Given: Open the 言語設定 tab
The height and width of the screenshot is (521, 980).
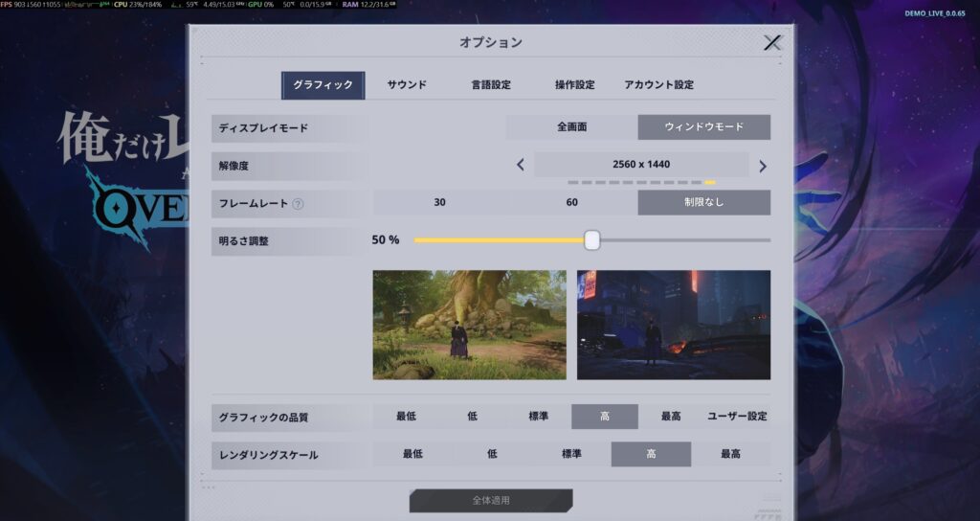Looking at the screenshot, I should click(x=491, y=85).
